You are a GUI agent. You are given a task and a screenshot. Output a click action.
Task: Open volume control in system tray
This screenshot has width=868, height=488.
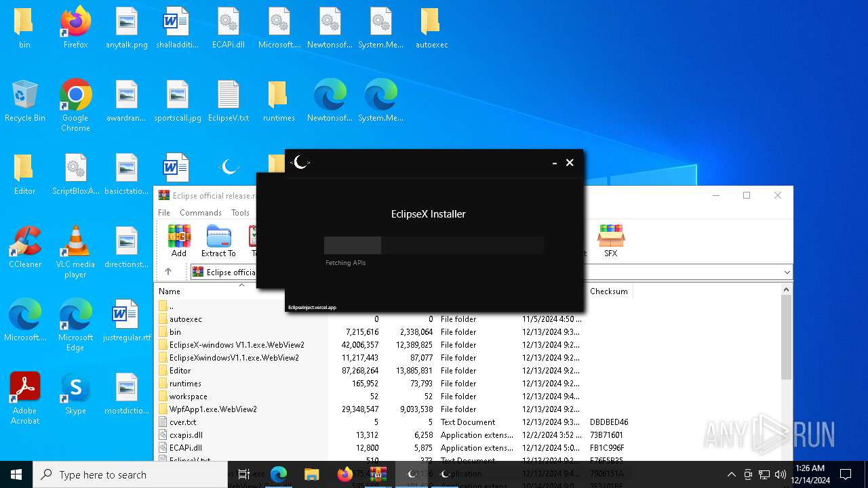780,474
